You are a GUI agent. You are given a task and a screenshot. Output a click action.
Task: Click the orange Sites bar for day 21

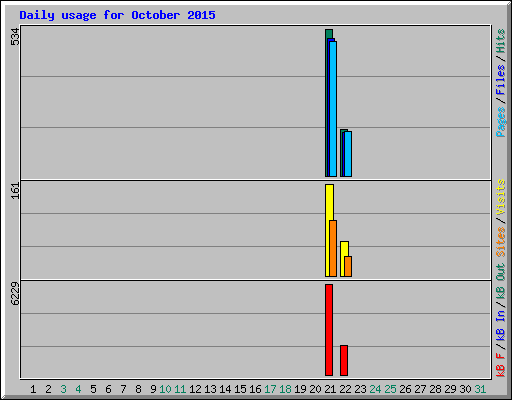tap(333, 248)
